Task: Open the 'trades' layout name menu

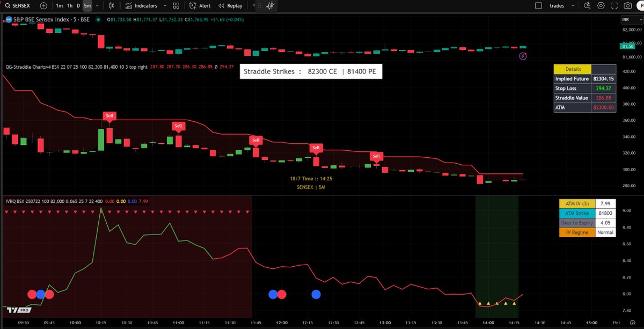Action: pyautogui.click(x=558, y=5)
